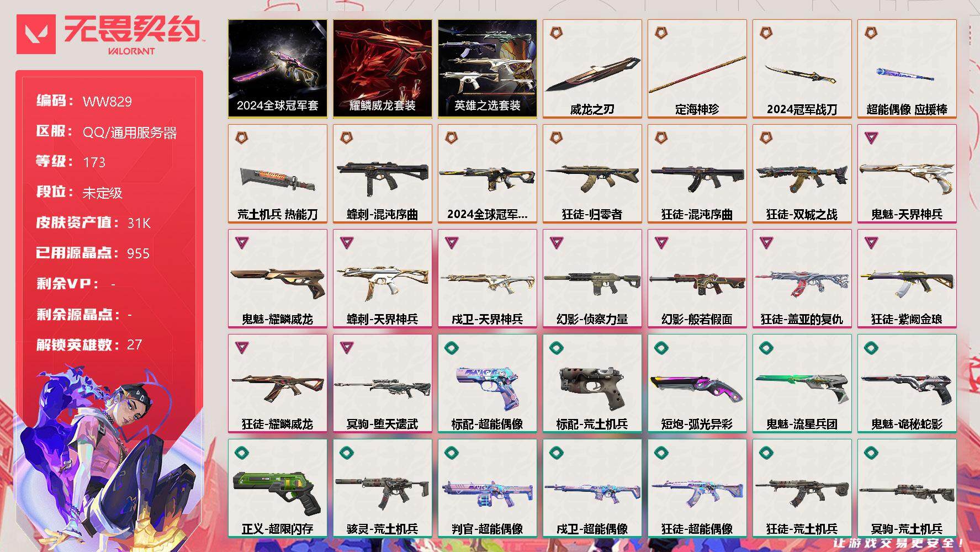This screenshot has width=980, height=552.
Task: Click the Valorant logo icon
Action: [36, 34]
